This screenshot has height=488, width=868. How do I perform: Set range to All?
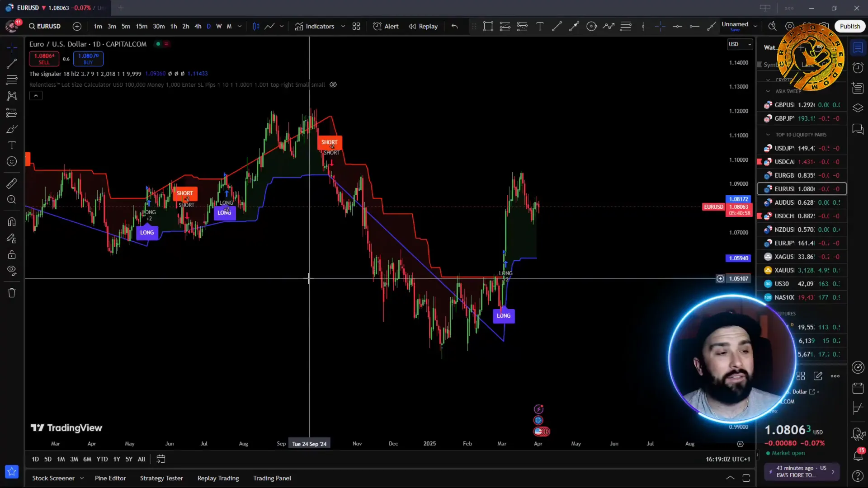142,459
